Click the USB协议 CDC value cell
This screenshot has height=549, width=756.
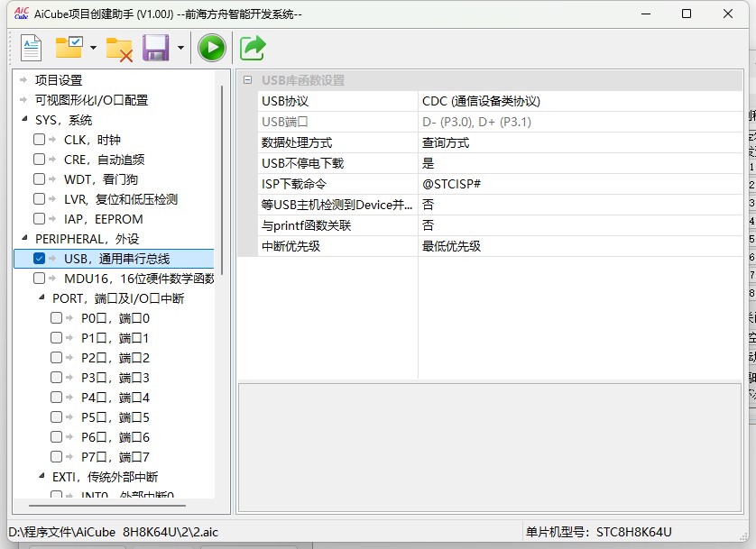tap(580, 101)
